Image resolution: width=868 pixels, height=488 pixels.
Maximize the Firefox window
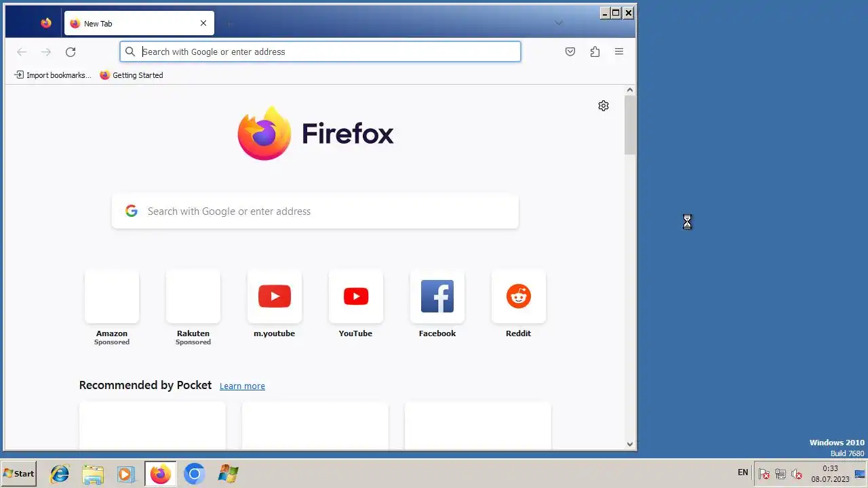(x=616, y=13)
